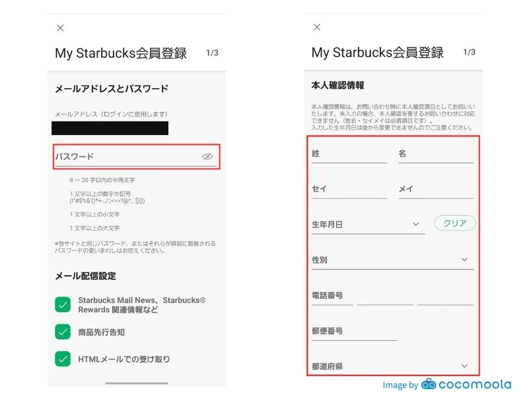Click the 名 input field

pyautogui.click(x=436, y=154)
